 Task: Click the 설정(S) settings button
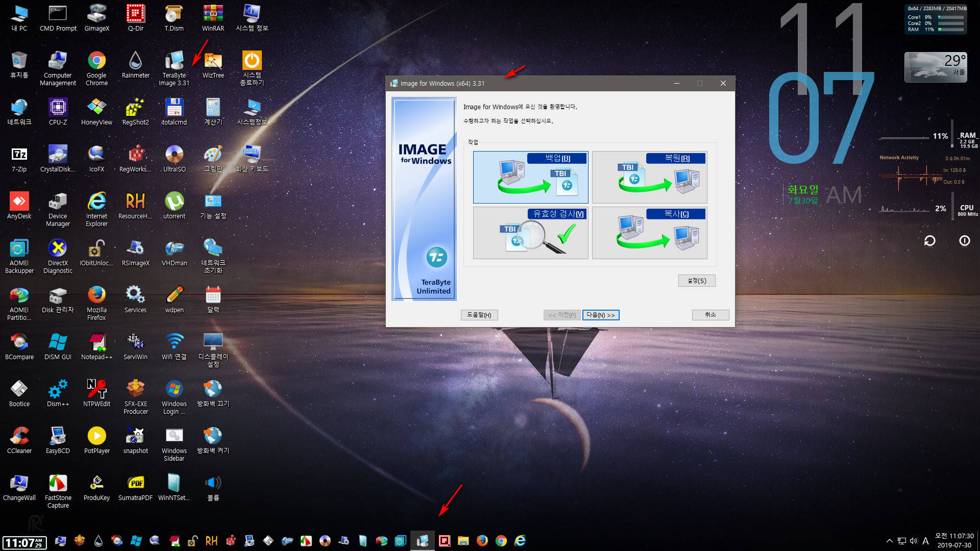click(x=697, y=281)
